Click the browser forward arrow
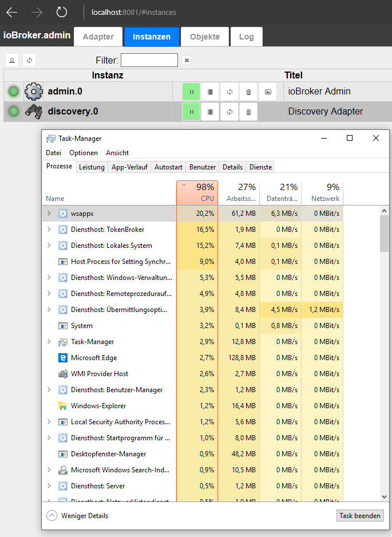 (x=37, y=13)
